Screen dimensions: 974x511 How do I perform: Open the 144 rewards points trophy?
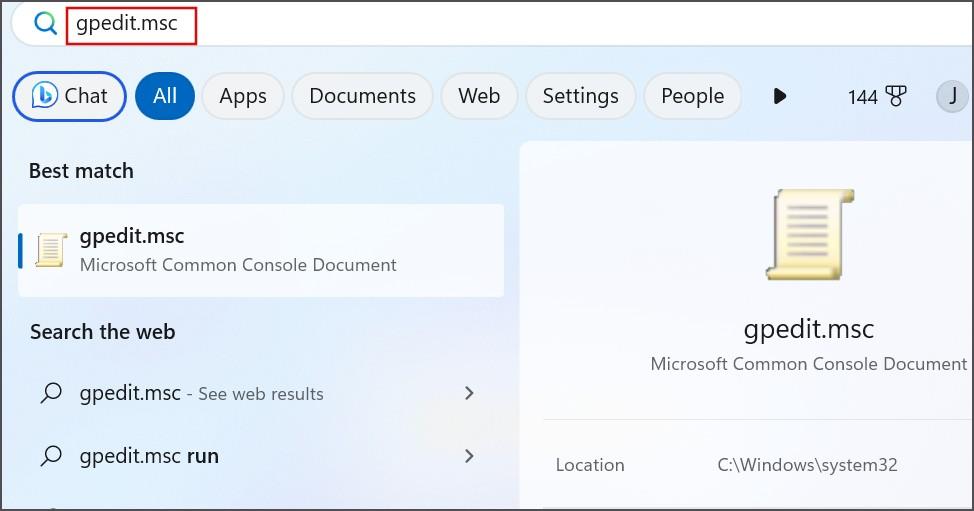(x=877, y=96)
